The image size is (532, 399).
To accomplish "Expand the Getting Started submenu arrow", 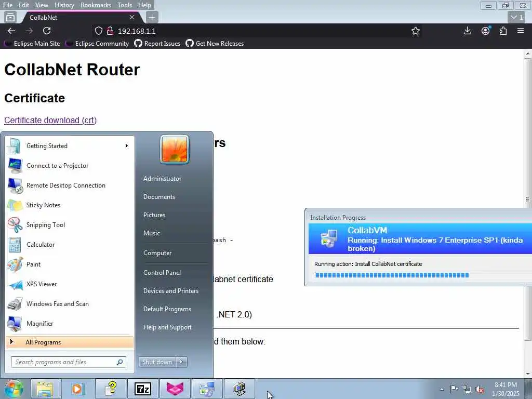I will [127, 146].
